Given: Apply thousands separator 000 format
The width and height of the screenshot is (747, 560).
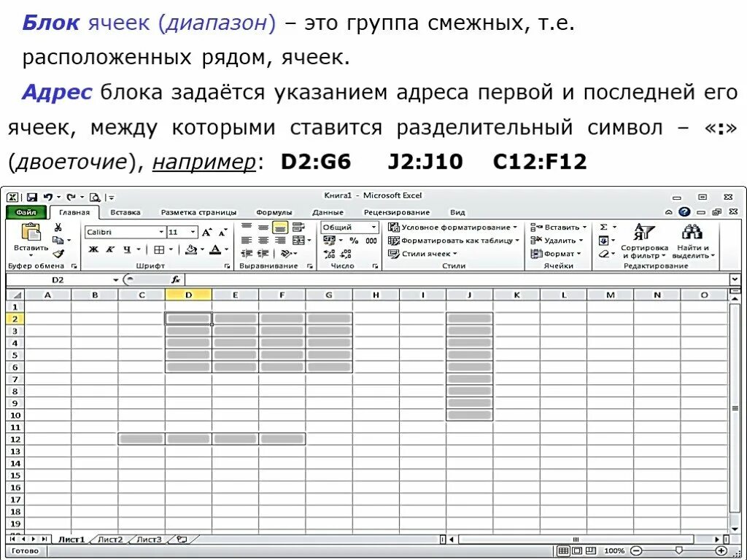Looking at the screenshot, I should [x=371, y=241].
